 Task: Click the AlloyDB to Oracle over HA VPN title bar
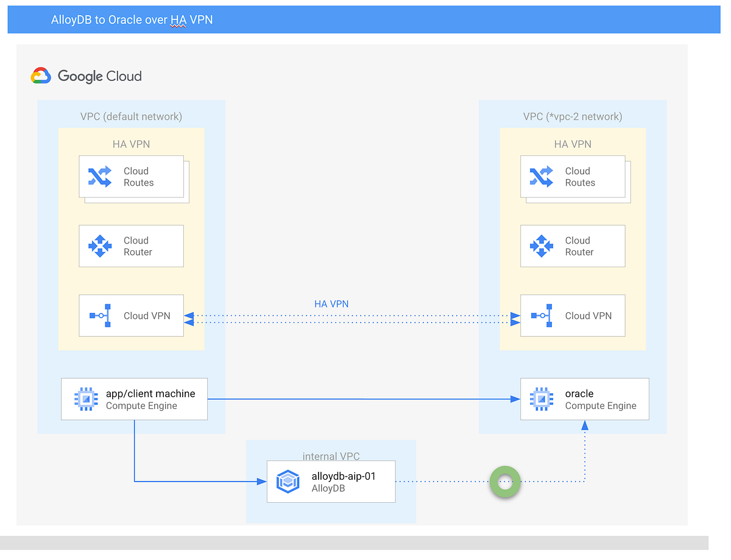pos(132,19)
